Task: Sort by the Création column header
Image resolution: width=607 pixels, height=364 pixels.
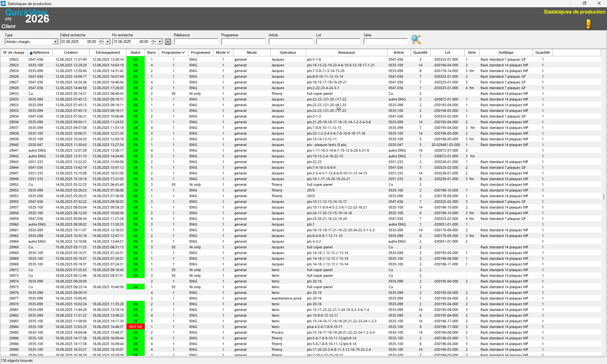Action: pyautogui.click(x=71, y=52)
